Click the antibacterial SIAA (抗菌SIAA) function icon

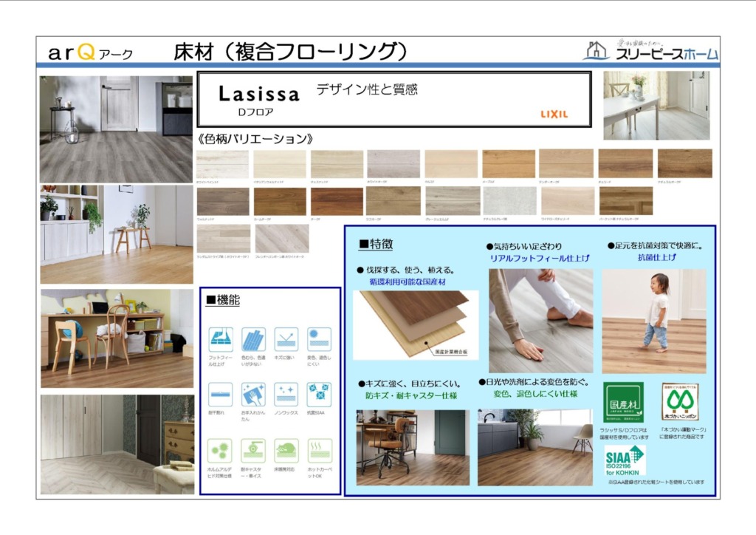[319, 395]
